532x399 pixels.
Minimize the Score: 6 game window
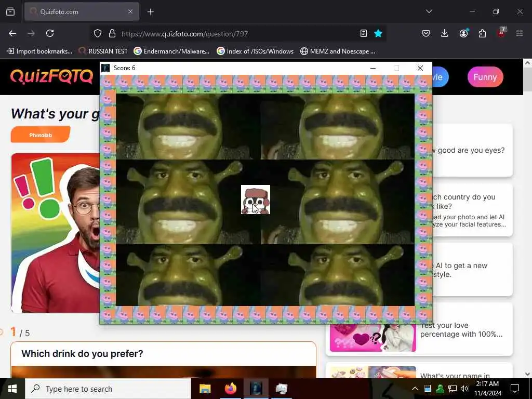click(x=373, y=68)
